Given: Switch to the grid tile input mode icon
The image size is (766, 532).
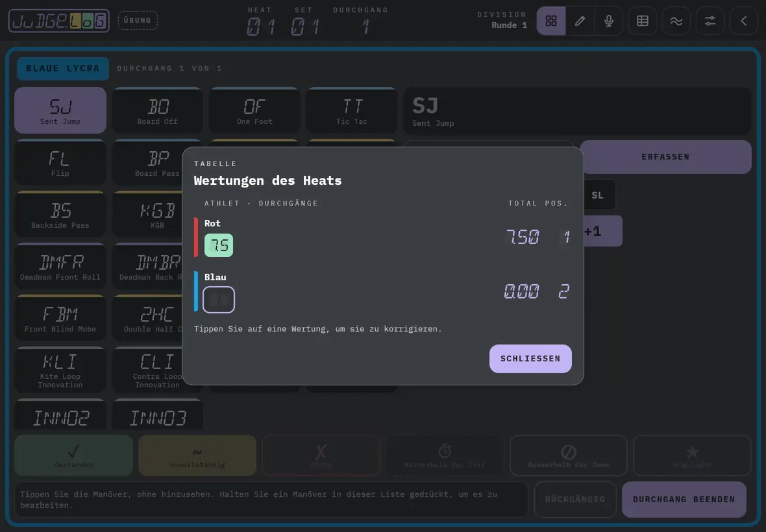Looking at the screenshot, I should coord(551,21).
